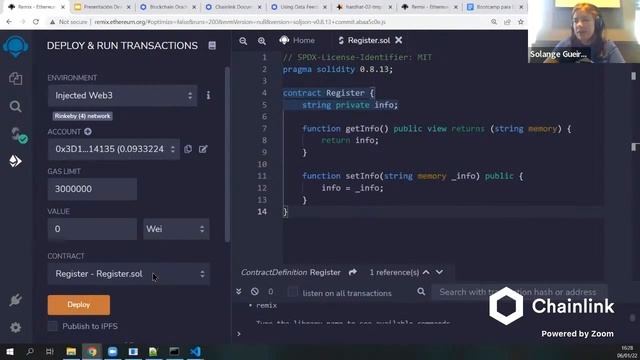The image size is (640, 360).
Task: Click browser address bar URL
Action: [240, 22]
